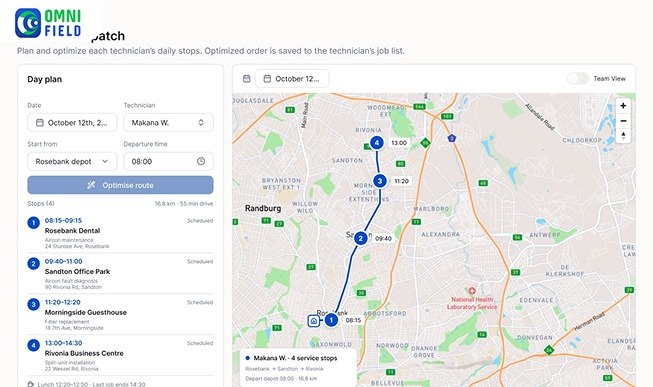Click the clock icon in Departure time
This screenshot has height=387, width=653.
pos(201,161)
